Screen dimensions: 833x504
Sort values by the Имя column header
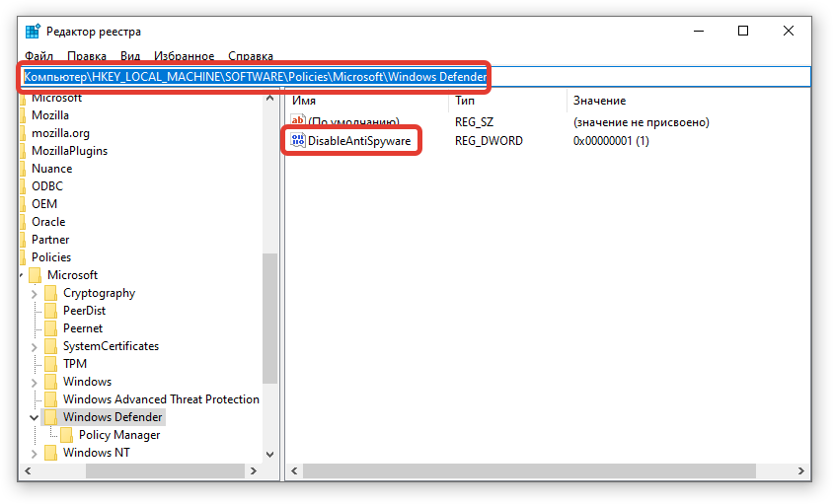click(304, 101)
